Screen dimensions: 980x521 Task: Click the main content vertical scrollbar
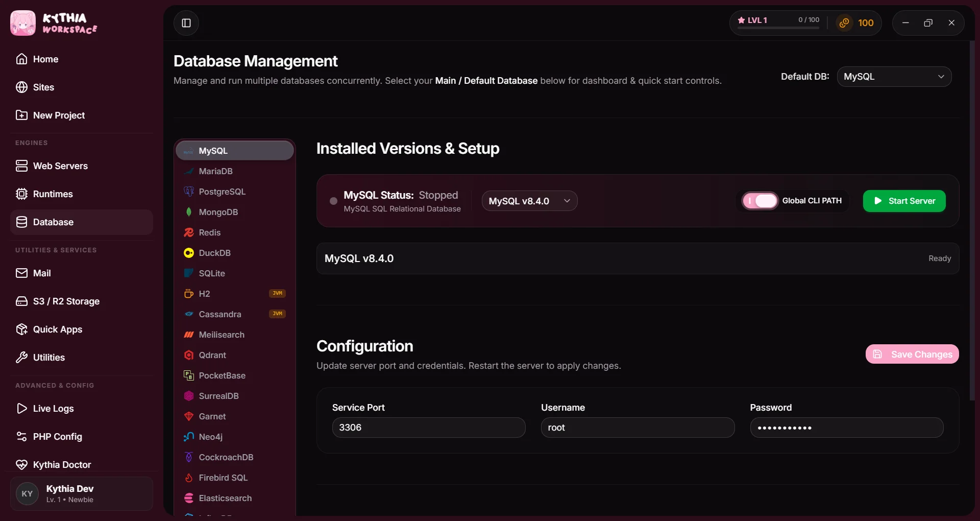tap(972, 221)
